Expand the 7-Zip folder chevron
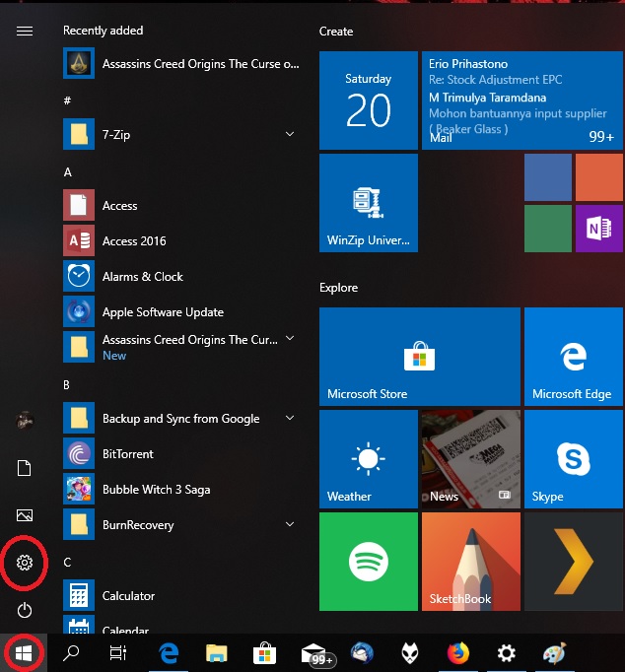The height and width of the screenshot is (672, 625). pyautogui.click(x=290, y=134)
